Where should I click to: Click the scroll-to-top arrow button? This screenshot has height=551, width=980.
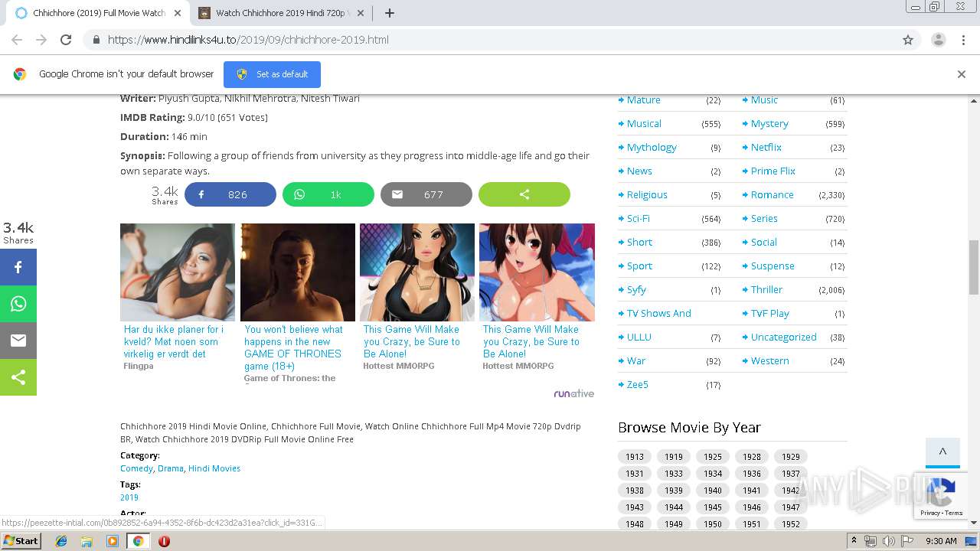[942, 452]
